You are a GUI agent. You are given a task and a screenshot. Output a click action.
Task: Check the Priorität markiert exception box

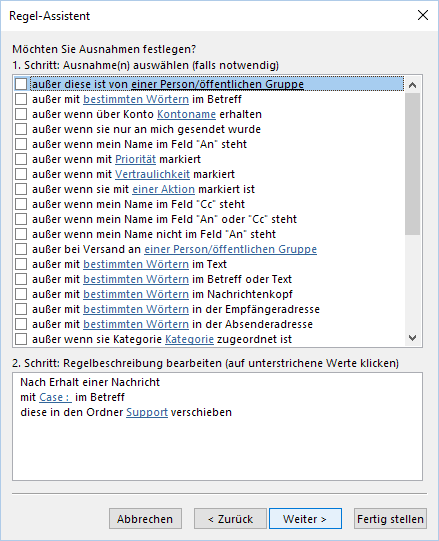(21, 159)
